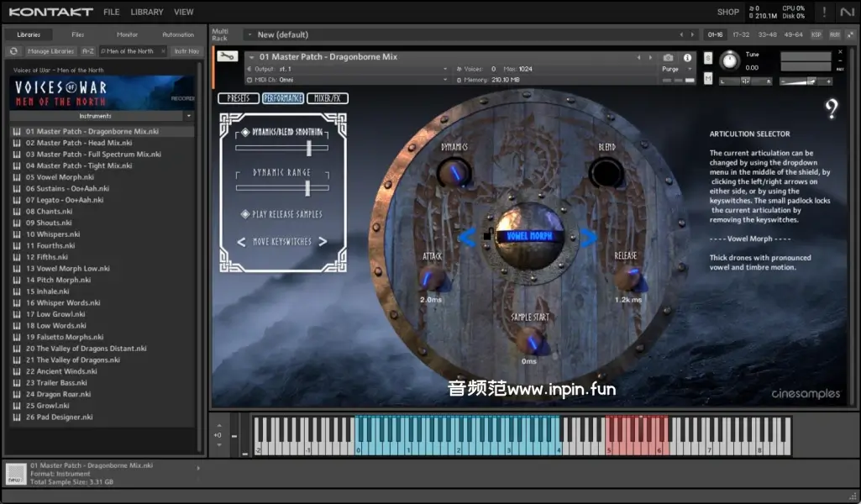Select previous articulation with left blue arrow
The image size is (861, 504).
(467, 238)
